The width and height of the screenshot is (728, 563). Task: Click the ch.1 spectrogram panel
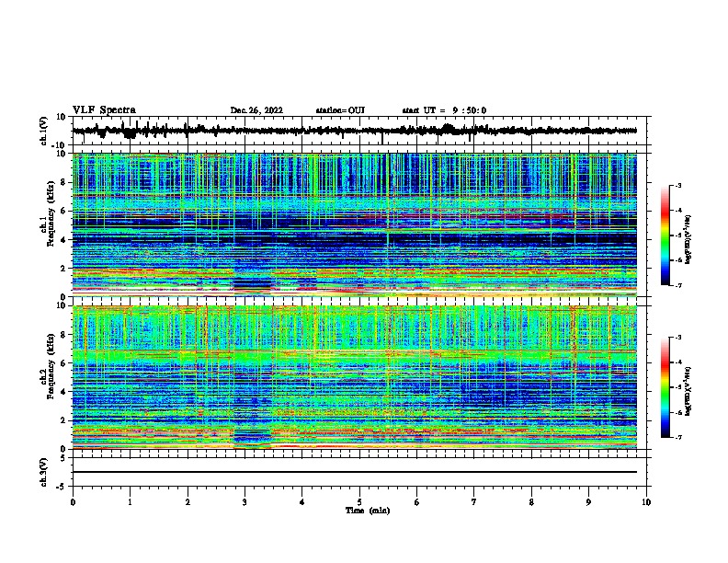click(x=354, y=224)
